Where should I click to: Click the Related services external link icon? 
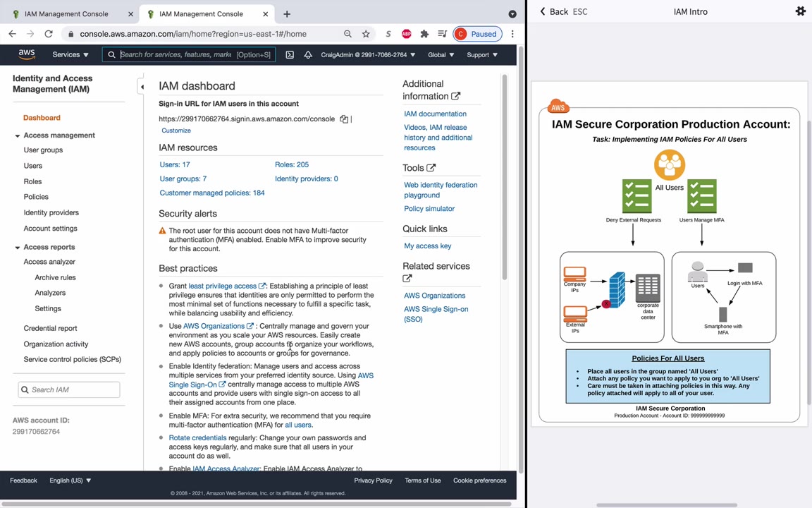[407, 279]
